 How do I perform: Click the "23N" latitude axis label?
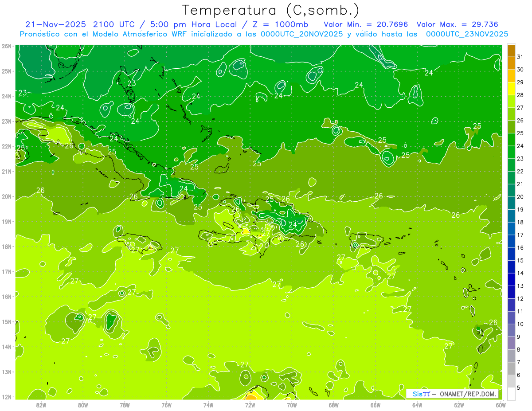click(x=6, y=121)
